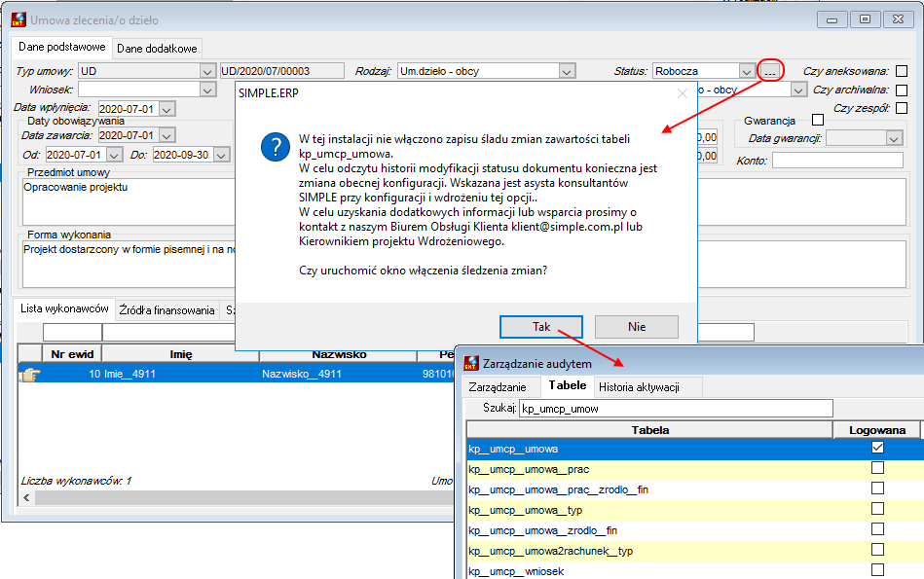Viewport: 924px width, 579px height.
Task: Select the kp__umcp__umowa__zrodlo__fin row
Action: click(695, 530)
